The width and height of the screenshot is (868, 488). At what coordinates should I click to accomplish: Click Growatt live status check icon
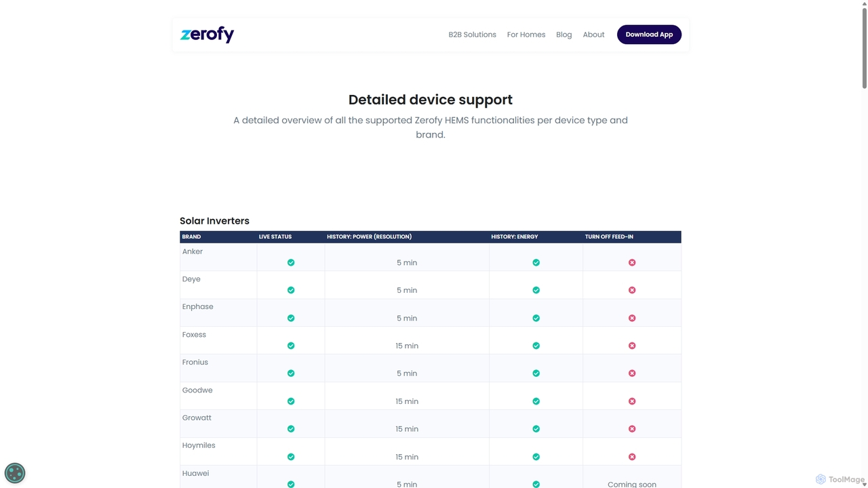pos(291,429)
